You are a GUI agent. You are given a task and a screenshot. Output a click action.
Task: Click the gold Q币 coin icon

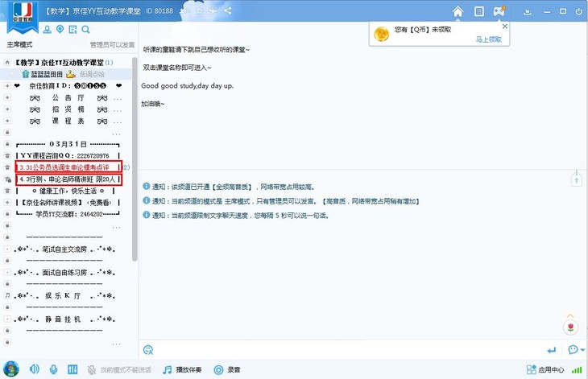pyautogui.click(x=381, y=35)
